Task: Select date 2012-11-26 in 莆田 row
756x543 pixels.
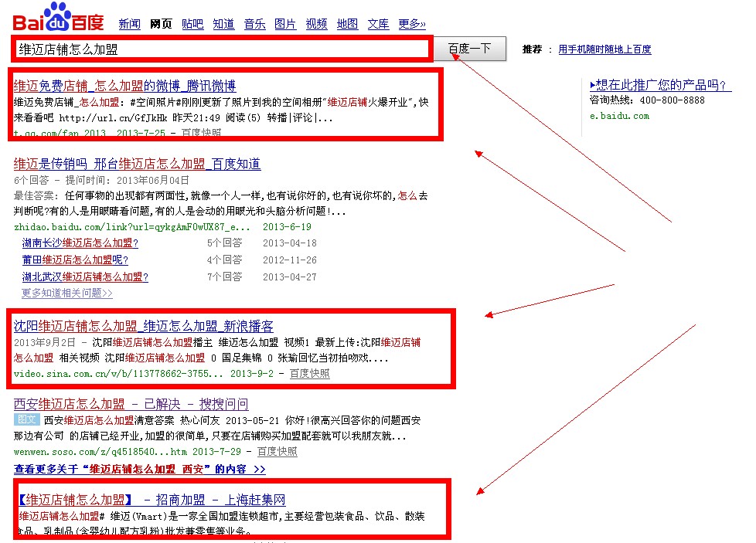Action: coord(290,260)
